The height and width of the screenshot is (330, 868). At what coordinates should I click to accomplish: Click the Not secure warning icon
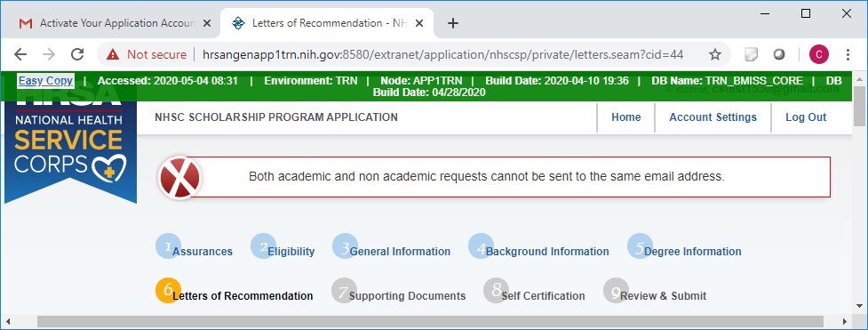(x=113, y=54)
